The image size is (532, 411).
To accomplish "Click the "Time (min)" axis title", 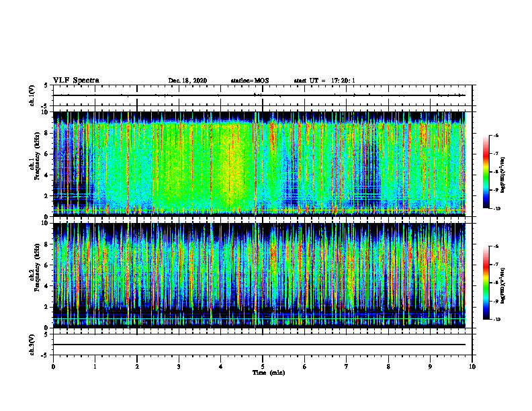I will tap(269, 373).
